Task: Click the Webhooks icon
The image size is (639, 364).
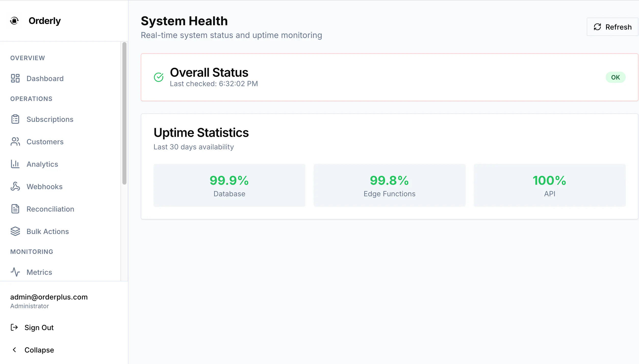Action: [15, 186]
